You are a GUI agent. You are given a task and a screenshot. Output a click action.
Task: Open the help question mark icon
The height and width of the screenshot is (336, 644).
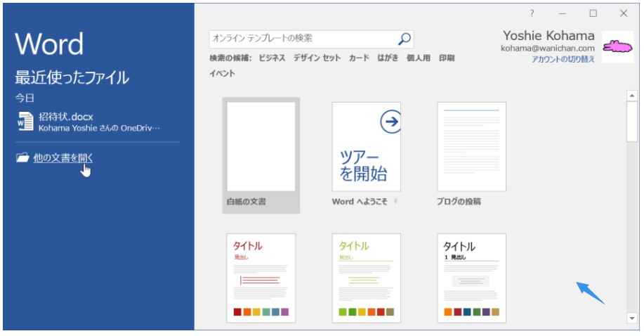532,13
